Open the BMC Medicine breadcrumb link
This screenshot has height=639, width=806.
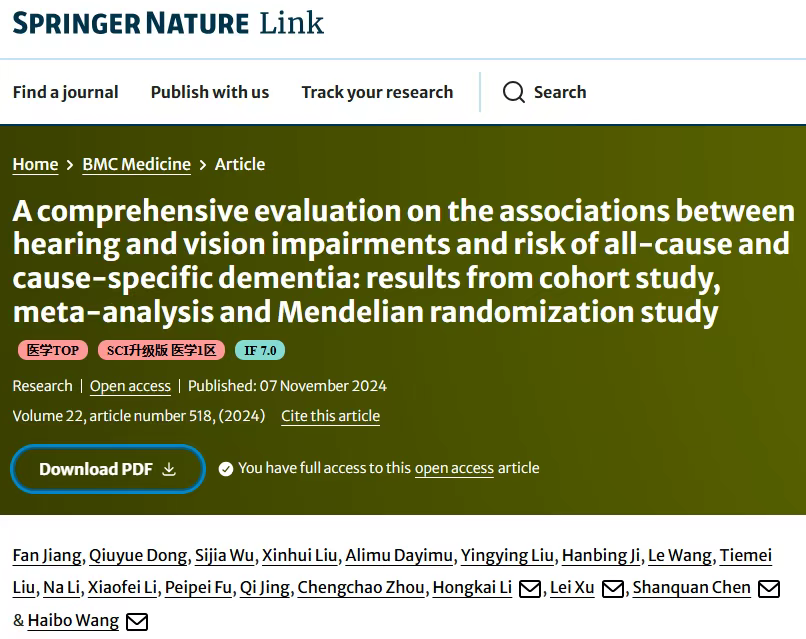(137, 165)
